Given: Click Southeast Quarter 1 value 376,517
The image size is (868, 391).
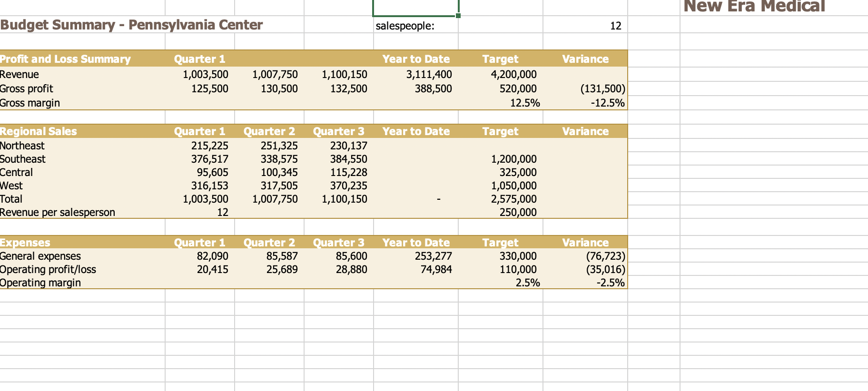Looking at the screenshot, I should [210, 159].
